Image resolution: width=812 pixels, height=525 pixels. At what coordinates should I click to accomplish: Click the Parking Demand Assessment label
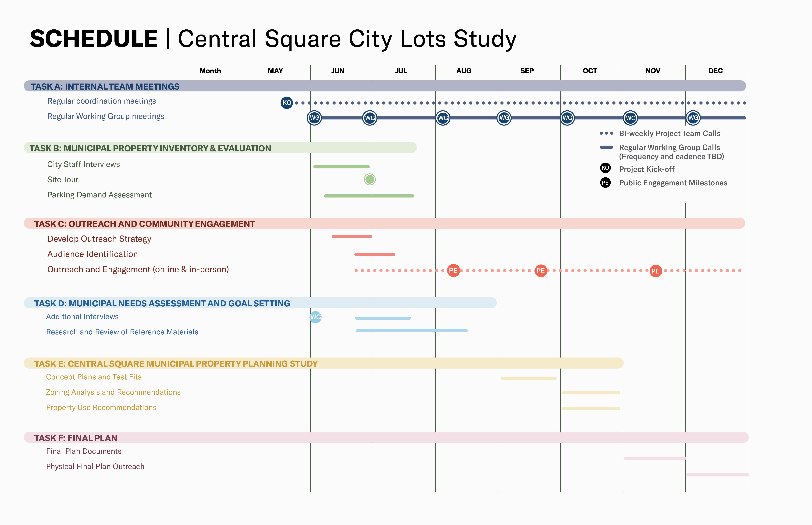[99, 195]
